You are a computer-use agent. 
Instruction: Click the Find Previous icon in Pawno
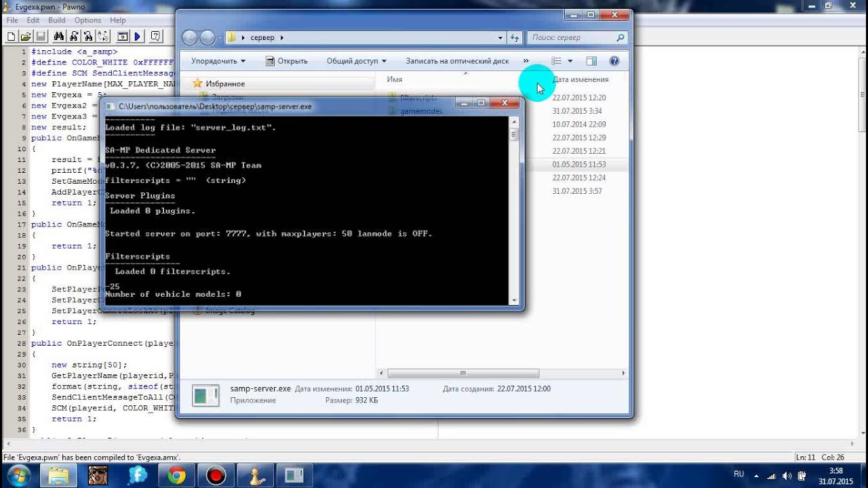89,36
